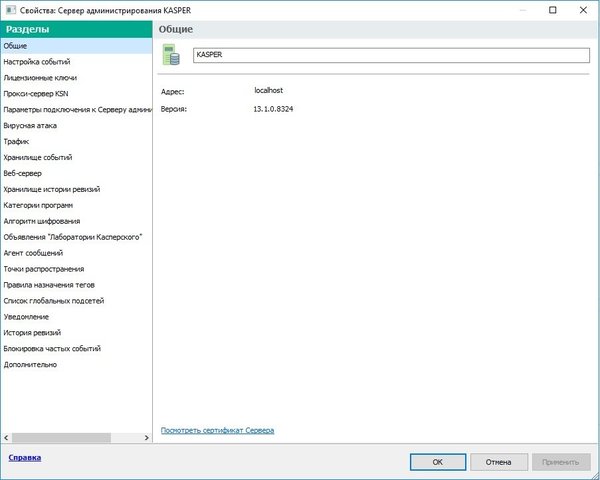Select Алгоритм шифрования section
Viewport: 600px width, 480px height.
pos(42,221)
